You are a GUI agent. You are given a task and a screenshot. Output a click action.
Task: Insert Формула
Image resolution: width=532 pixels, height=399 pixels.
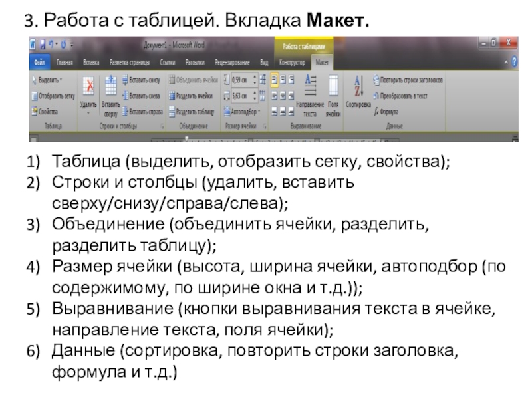click(x=386, y=112)
